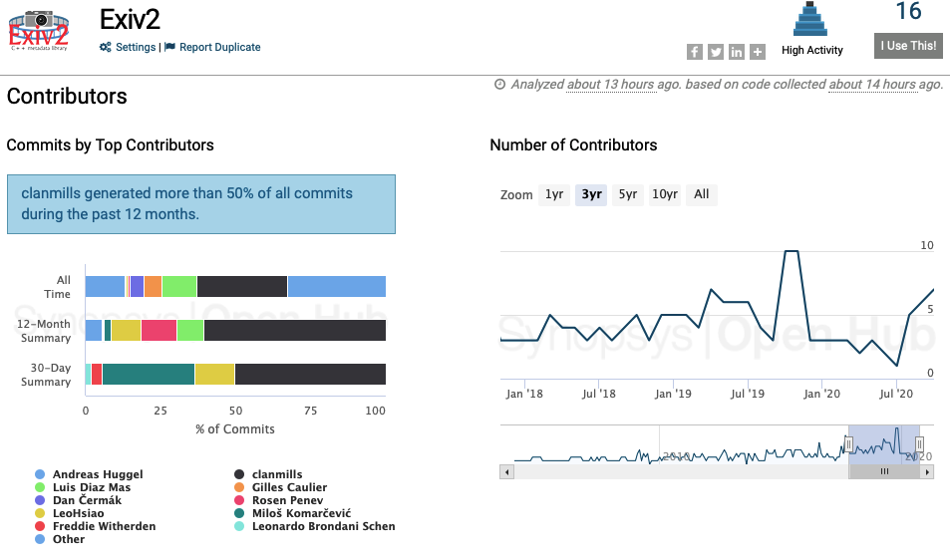This screenshot has width=950, height=560.
Task: Toggle Andreas Huggel in chart legend
Action: [x=97, y=474]
